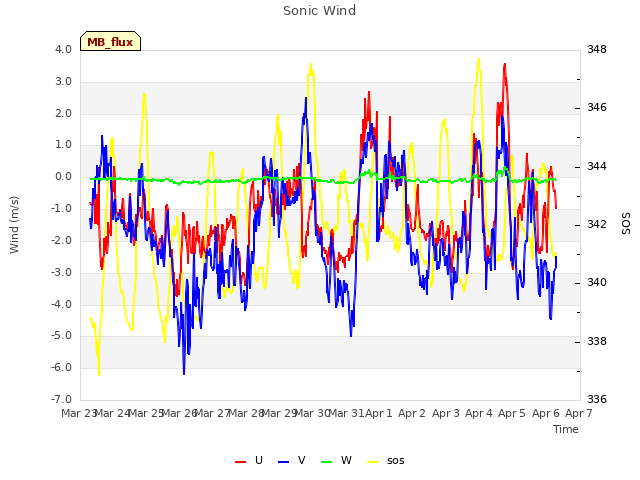Click the Time axis title
640x480 pixels.
(x=566, y=429)
